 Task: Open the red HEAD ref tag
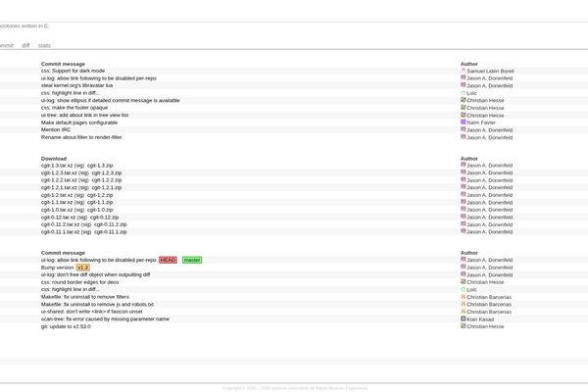click(168, 260)
